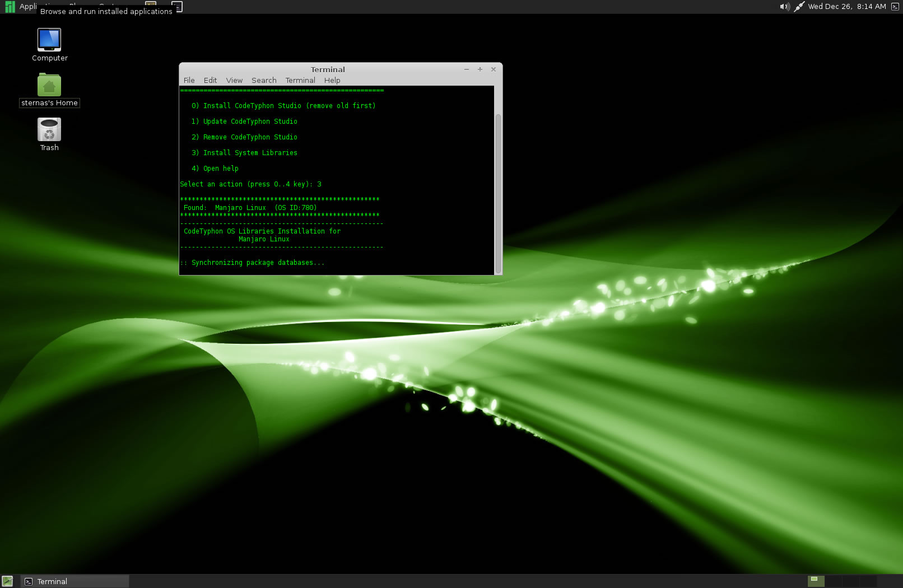
Task: Click 'Install CodeTyphon Studio' option line
Action: pos(283,106)
